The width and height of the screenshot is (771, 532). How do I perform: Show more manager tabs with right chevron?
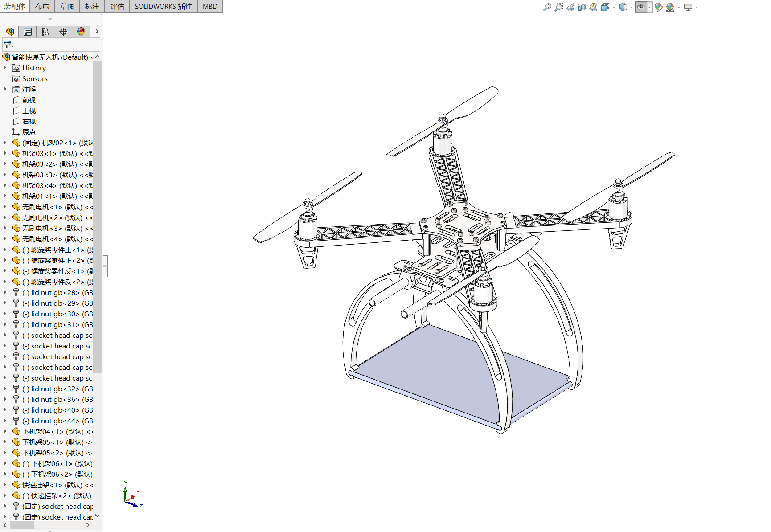pyautogui.click(x=97, y=32)
